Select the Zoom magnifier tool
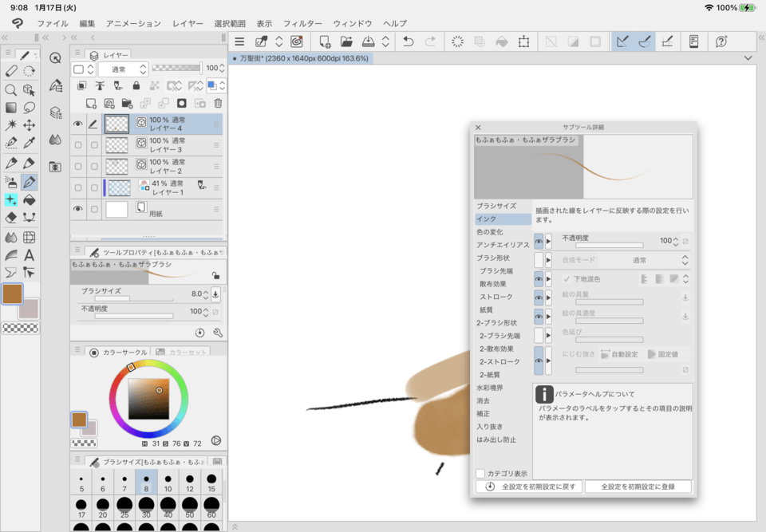Image resolution: width=766 pixels, height=532 pixels. (10, 90)
